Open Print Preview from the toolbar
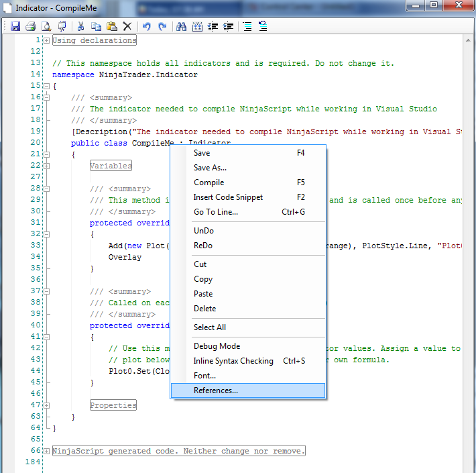The height and width of the screenshot is (473, 476). pos(46,26)
